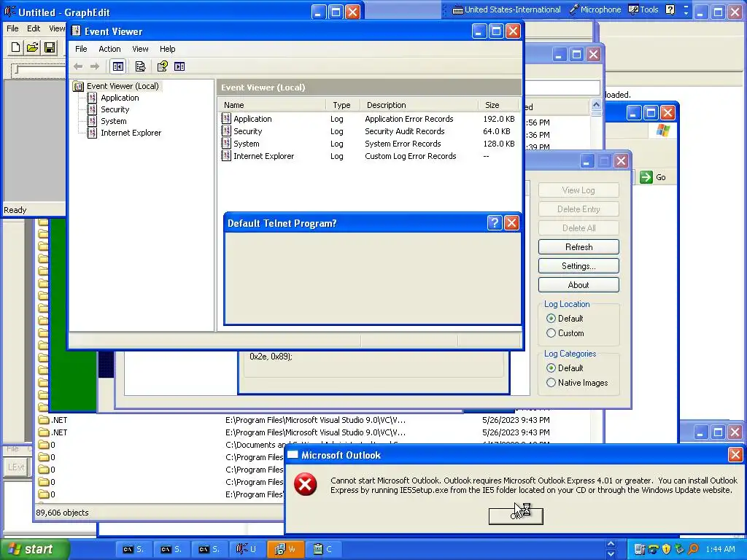747x560 pixels.
Task: Click the Refresh button
Action: tap(578, 247)
